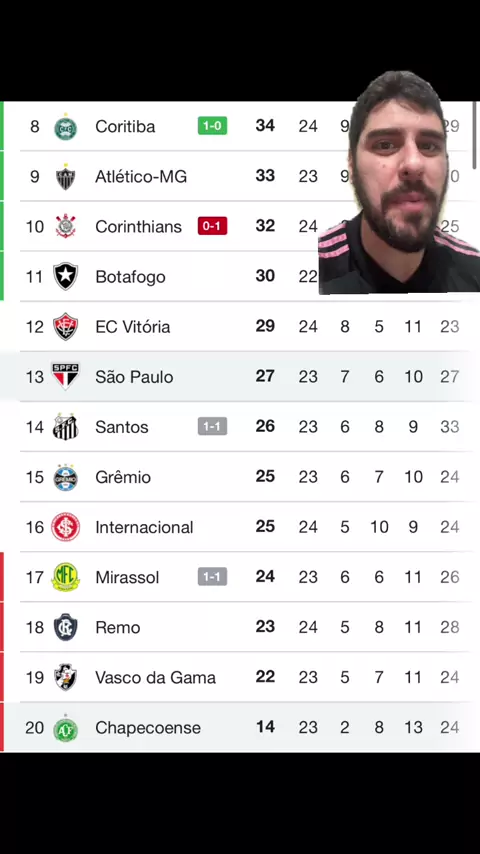Click the Atlético-MG club crest
The height and width of the screenshot is (854, 480).
coord(65,176)
